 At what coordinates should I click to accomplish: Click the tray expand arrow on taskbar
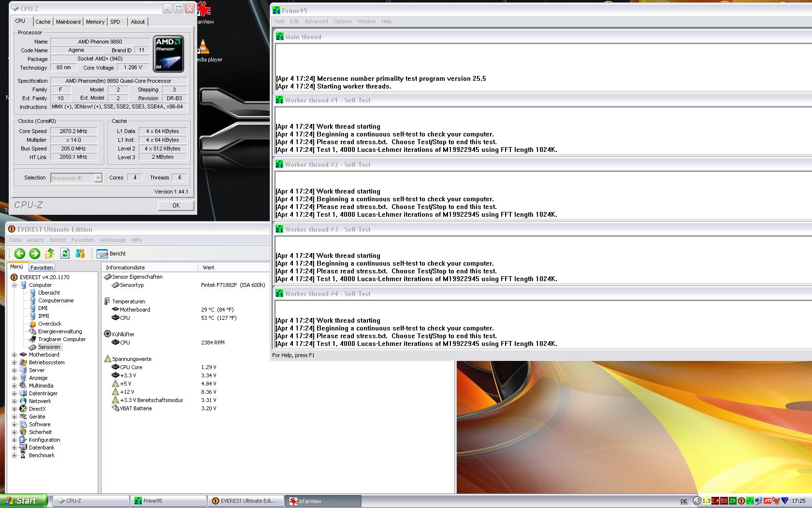pos(696,501)
